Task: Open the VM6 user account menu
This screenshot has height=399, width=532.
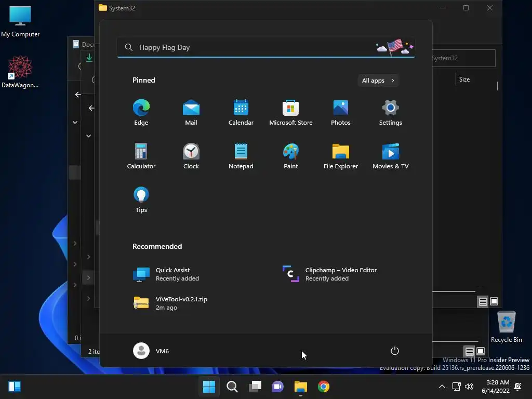Action: (x=151, y=351)
